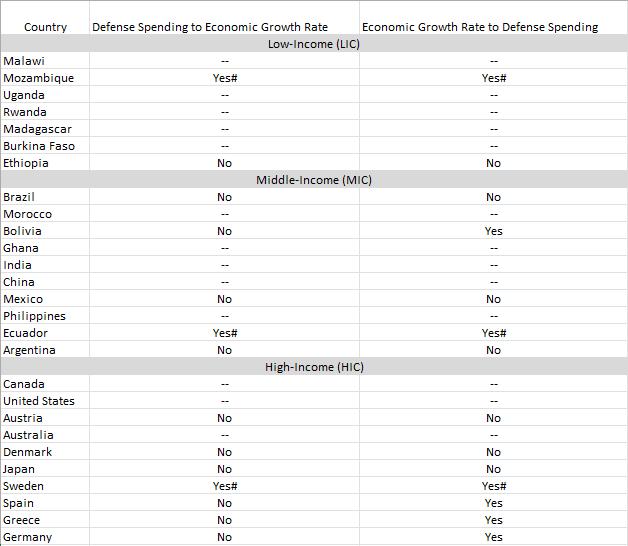Click the High-Income (HIC) section header row
Image resolution: width=628 pixels, height=546 pixels.
[x=314, y=367]
